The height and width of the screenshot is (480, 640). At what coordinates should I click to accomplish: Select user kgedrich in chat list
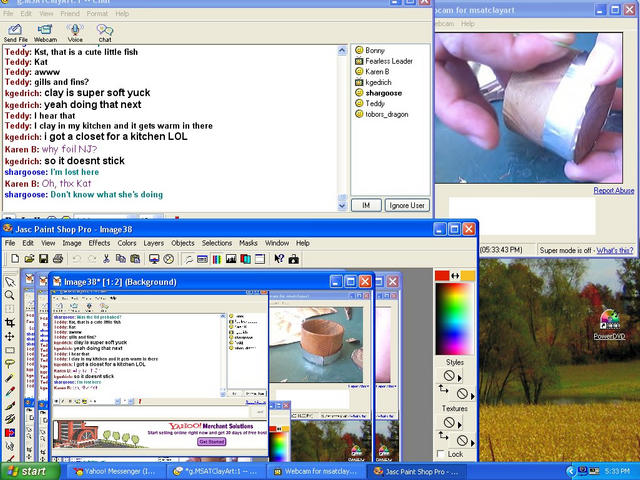coord(373,82)
